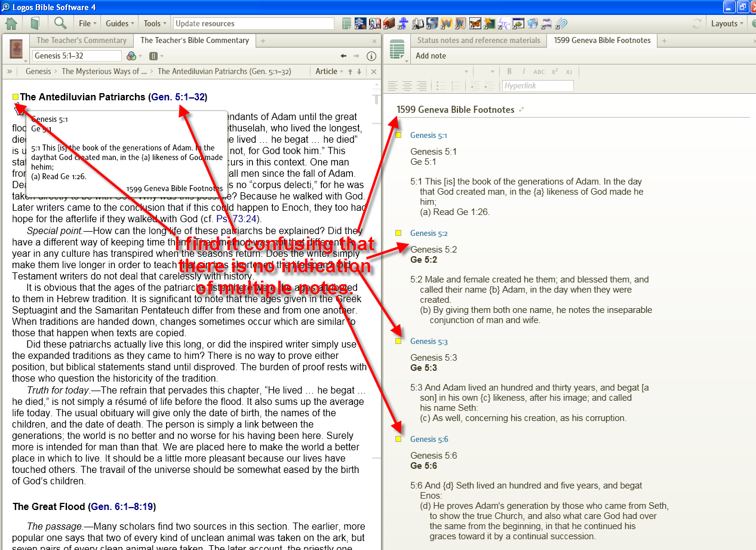756x550 pixels.
Task: Open the notes panel document icon menu
Action: [x=398, y=49]
